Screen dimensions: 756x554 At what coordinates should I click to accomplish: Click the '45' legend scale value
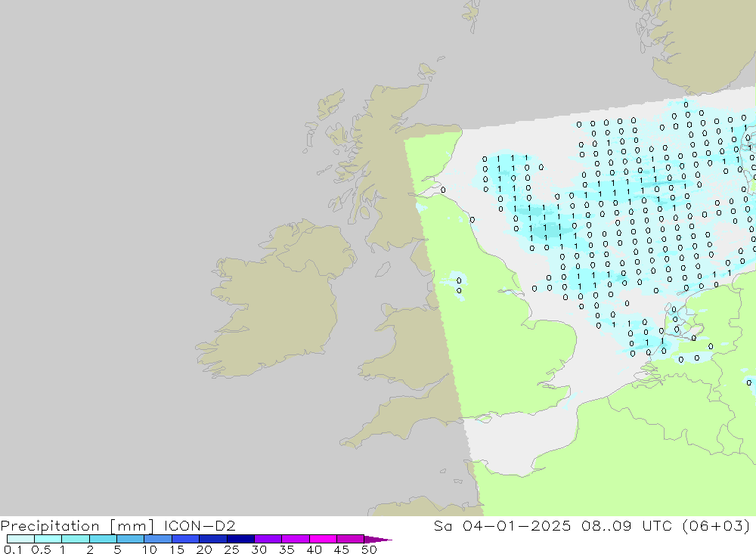pyautogui.click(x=342, y=549)
